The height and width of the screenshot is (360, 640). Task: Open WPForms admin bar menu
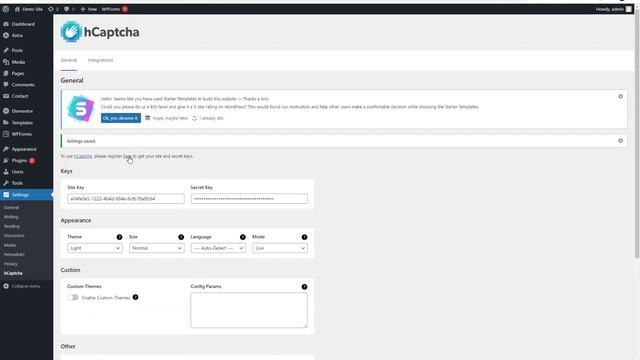click(x=115, y=9)
